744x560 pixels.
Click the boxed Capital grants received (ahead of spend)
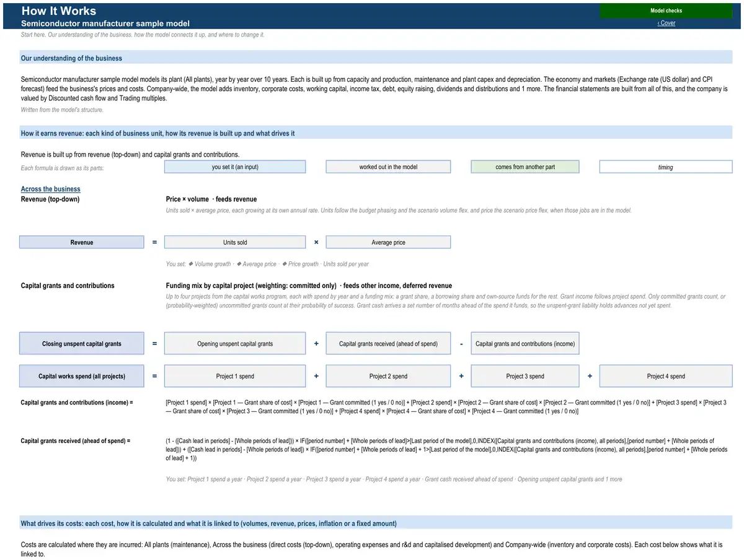[x=388, y=344]
